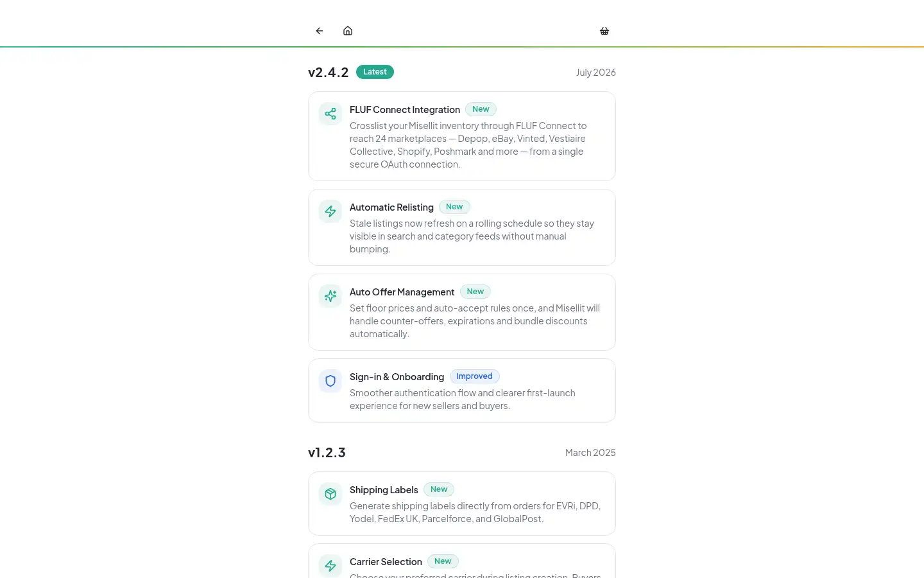Click the 'Smoother authentication flow' description
Viewport: 924px width, 578px height.
click(x=463, y=399)
